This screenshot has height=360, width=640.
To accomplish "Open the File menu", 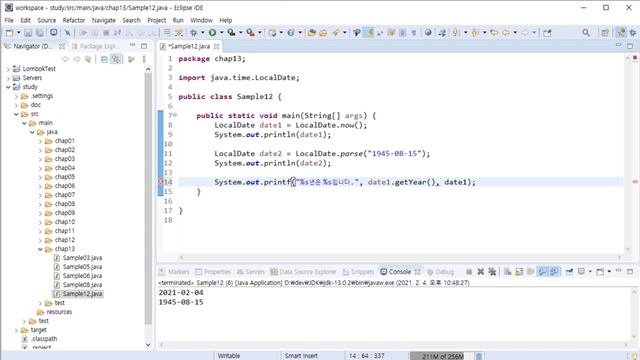I will click(x=9, y=20).
